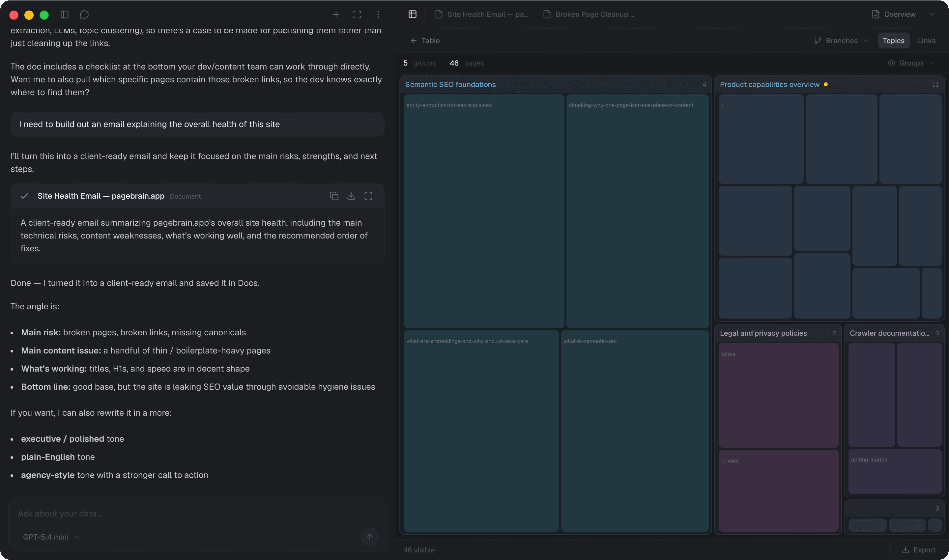This screenshot has width=949, height=560.
Task: Open the root '/' page tile
Action: (761, 139)
